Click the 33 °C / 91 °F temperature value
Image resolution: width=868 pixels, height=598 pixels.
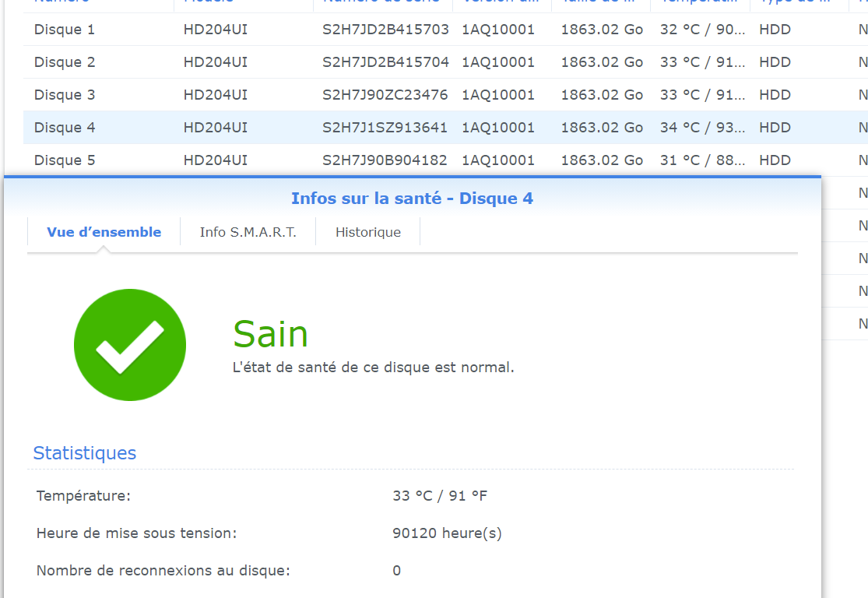click(x=440, y=495)
